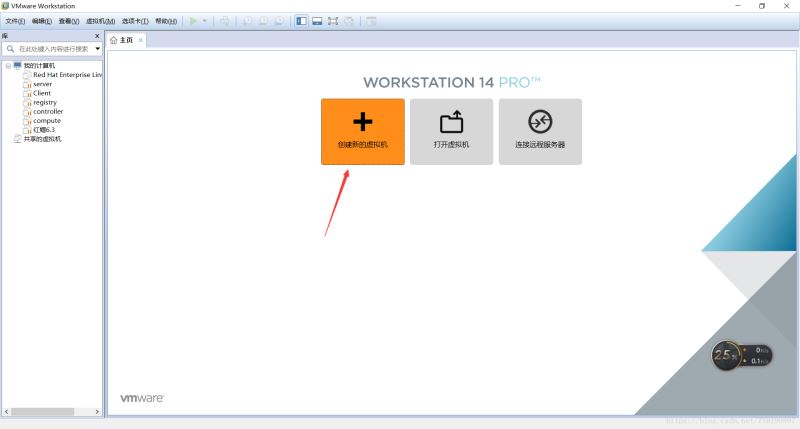
Task: Click the library scrollbar left arrow
Action: pos(6,412)
